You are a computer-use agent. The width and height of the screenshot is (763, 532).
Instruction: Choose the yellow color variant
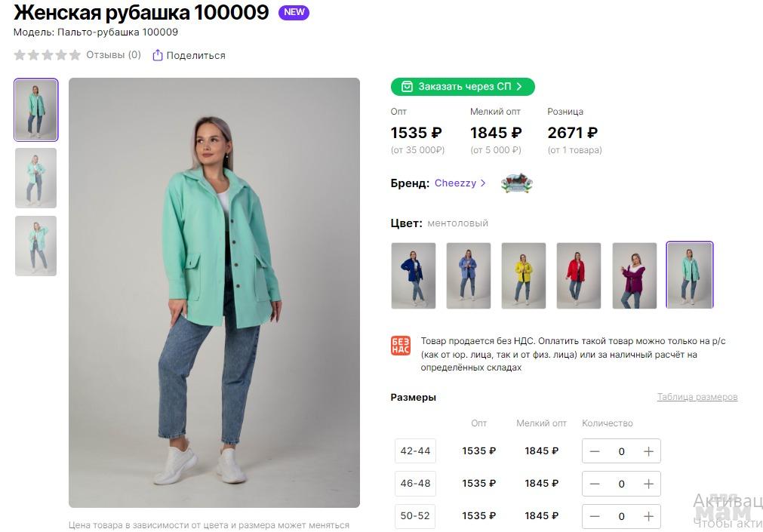pyautogui.click(x=524, y=275)
